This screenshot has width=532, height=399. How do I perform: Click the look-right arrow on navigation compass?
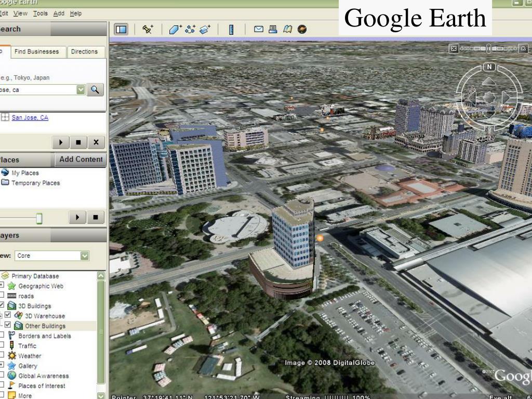506,98
